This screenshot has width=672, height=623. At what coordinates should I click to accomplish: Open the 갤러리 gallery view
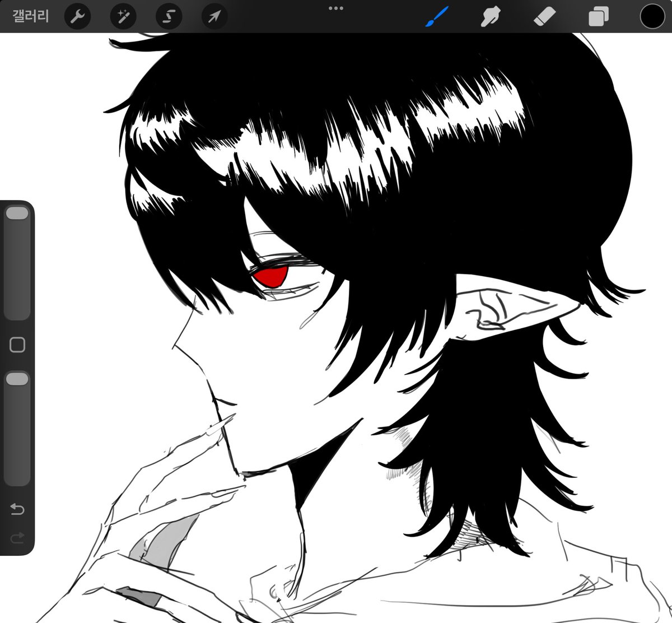point(31,16)
